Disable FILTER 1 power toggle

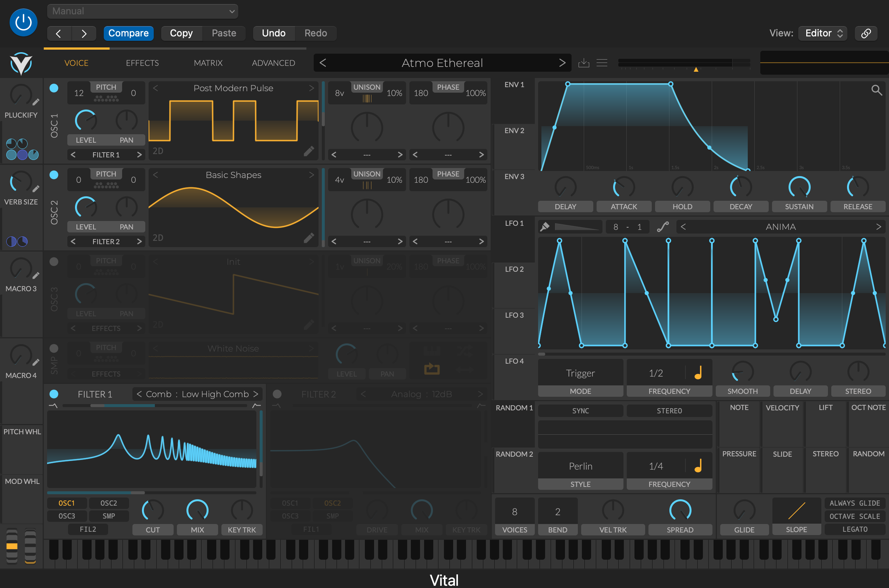coord(54,394)
